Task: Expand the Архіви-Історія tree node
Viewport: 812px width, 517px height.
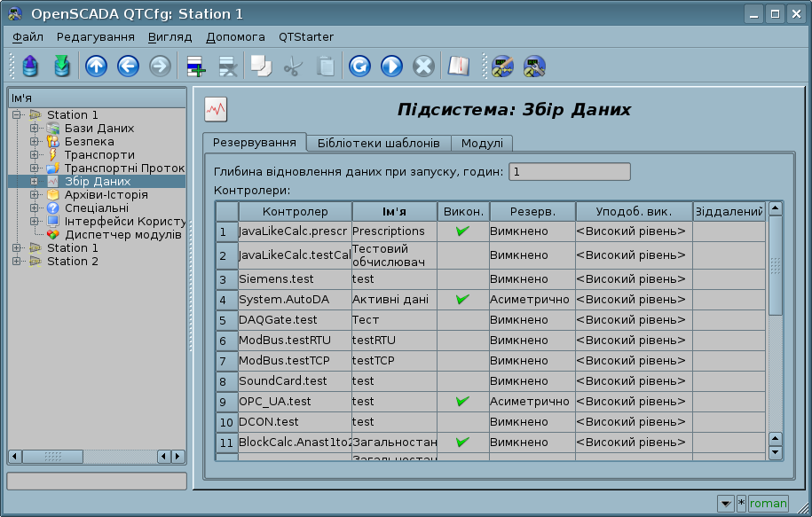Action: click(34, 195)
